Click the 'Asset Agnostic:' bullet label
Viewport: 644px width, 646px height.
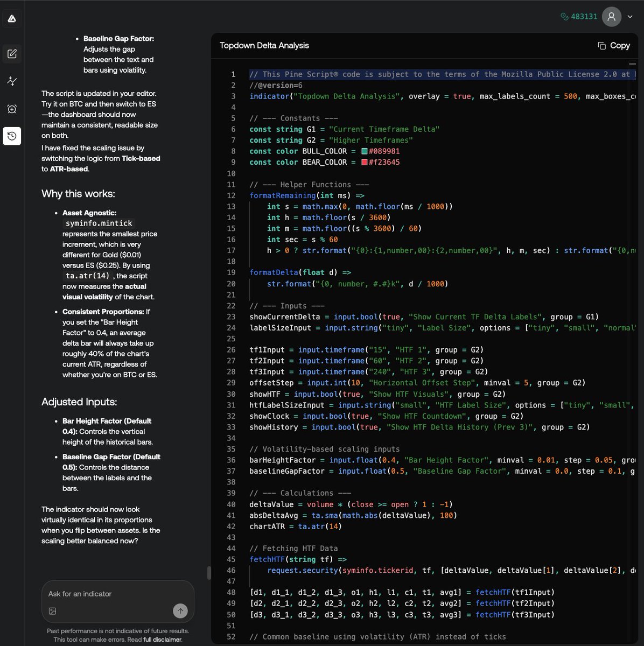pyautogui.click(x=89, y=213)
